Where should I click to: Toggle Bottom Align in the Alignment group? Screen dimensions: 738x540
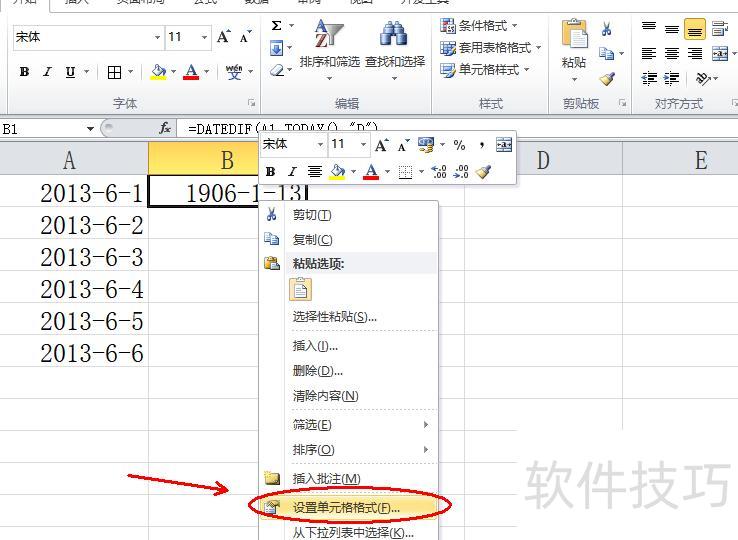click(695, 28)
